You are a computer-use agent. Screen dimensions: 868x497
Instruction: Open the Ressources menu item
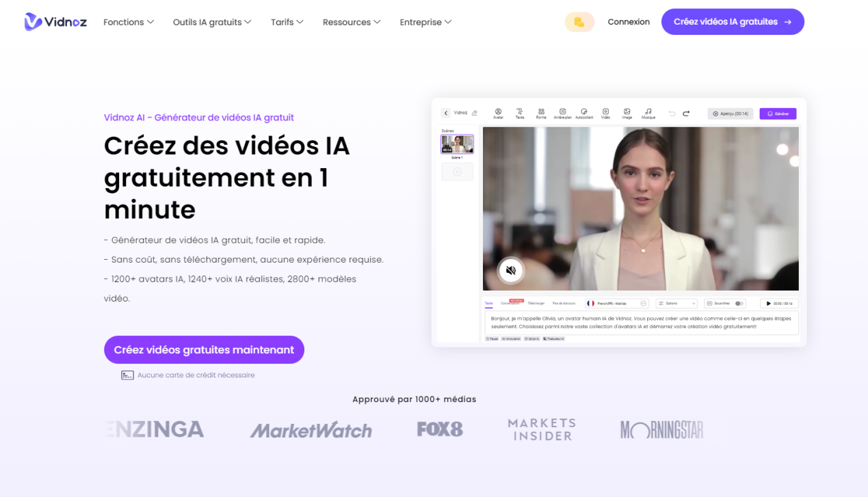point(352,22)
